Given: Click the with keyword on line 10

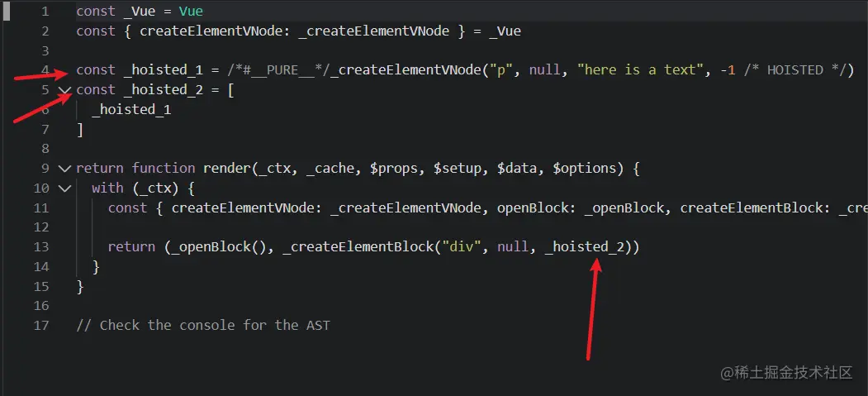Looking at the screenshot, I should click(x=107, y=188).
